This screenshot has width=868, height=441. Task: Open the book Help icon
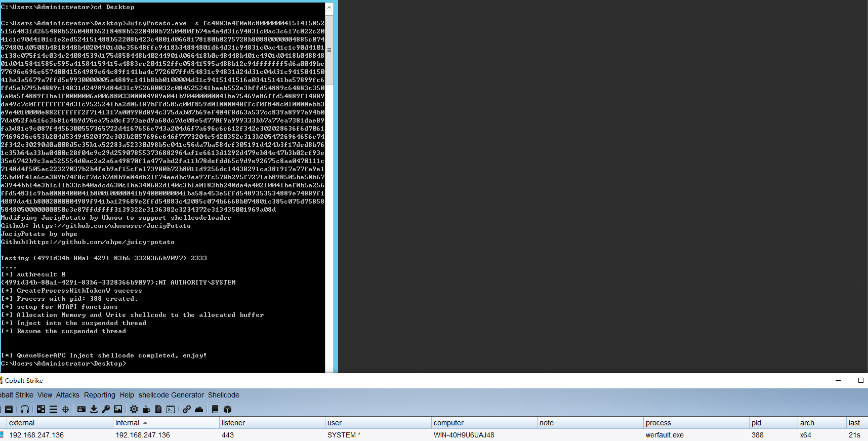215,409
